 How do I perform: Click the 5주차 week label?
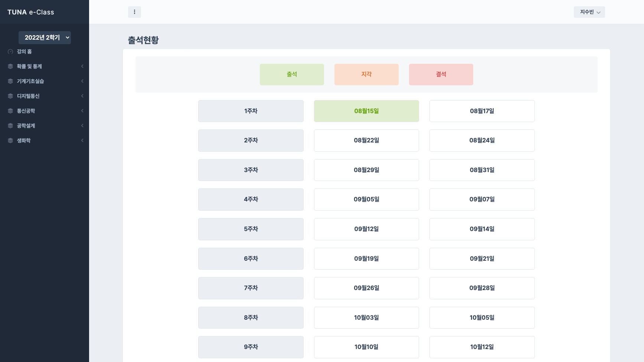(251, 229)
